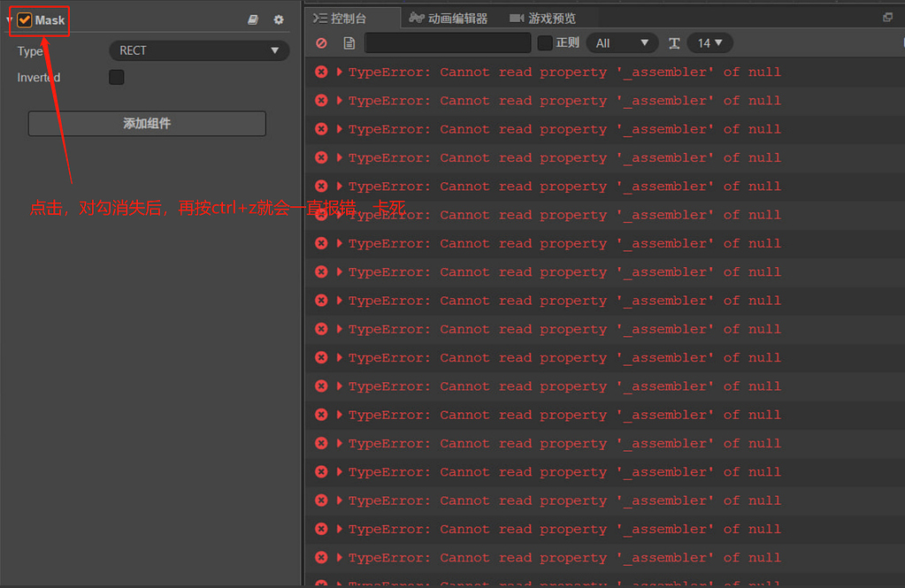The image size is (905, 588).
Task: Disable the Mask component checkbox
Action: point(24,19)
